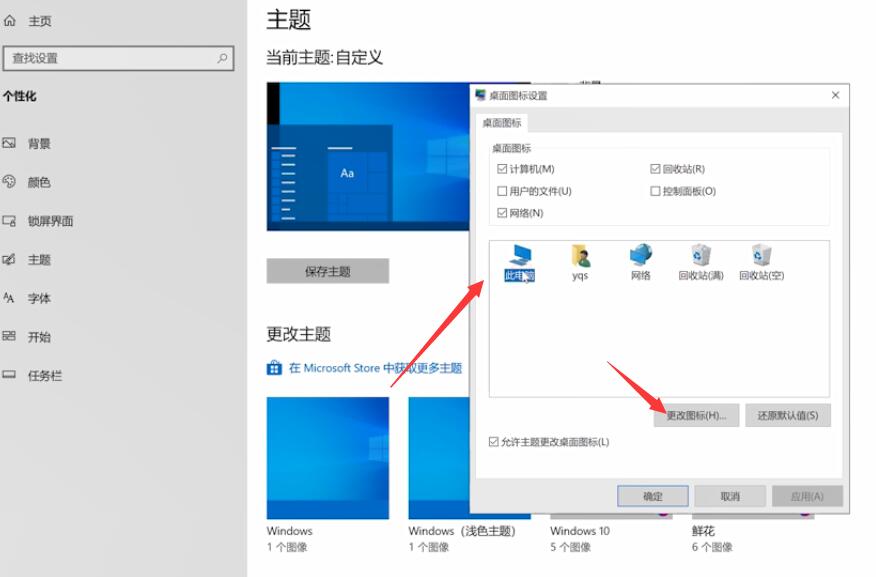This screenshot has height=577, width=876.
Task: Cancel the dialog with 取消
Action: pyautogui.click(x=730, y=496)
